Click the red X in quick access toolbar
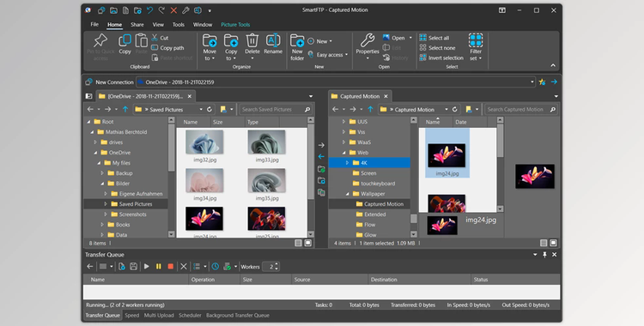 coord(173,10)
